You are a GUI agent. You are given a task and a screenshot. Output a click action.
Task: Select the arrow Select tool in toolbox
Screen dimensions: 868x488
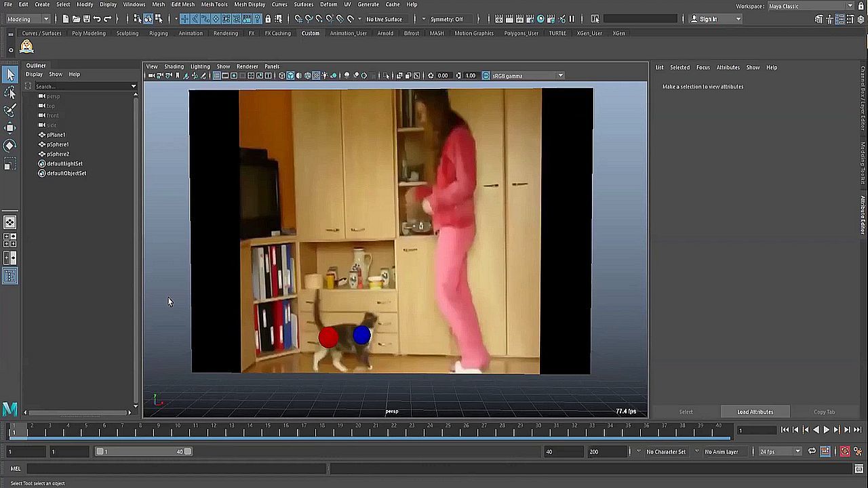10,75
